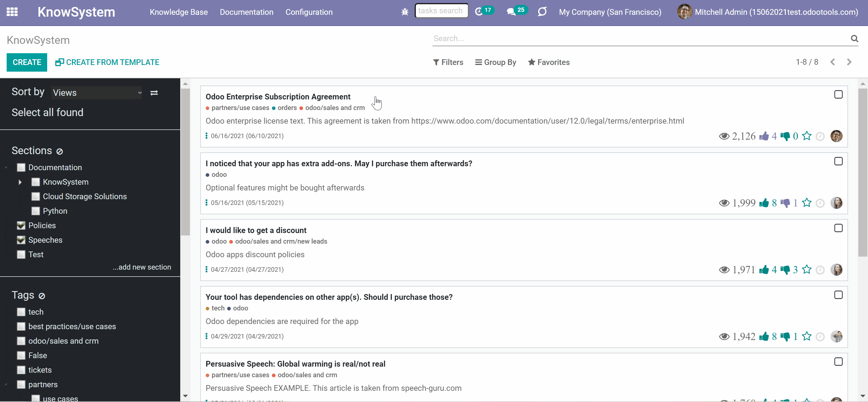Click the 1-8 / 8 pager counter
This screenshot has width=868, height=402.
[807, 62]
